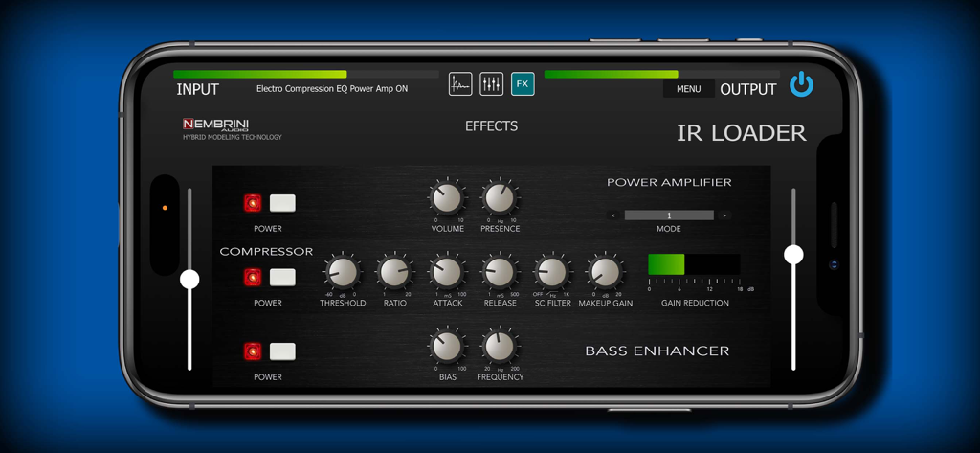
Task: Click the OUTPUT level meter bar
Action: point(662,74)
